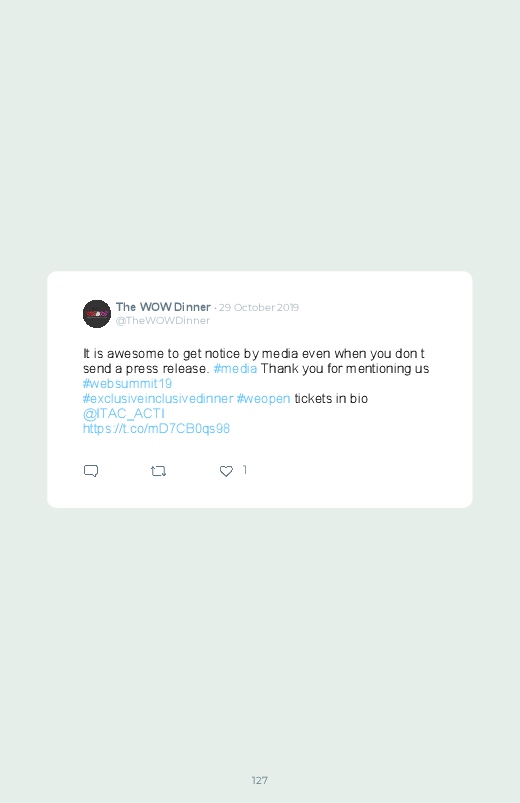Click the like count number 1
The image size is (520, 803).
(x=245, y=470)
